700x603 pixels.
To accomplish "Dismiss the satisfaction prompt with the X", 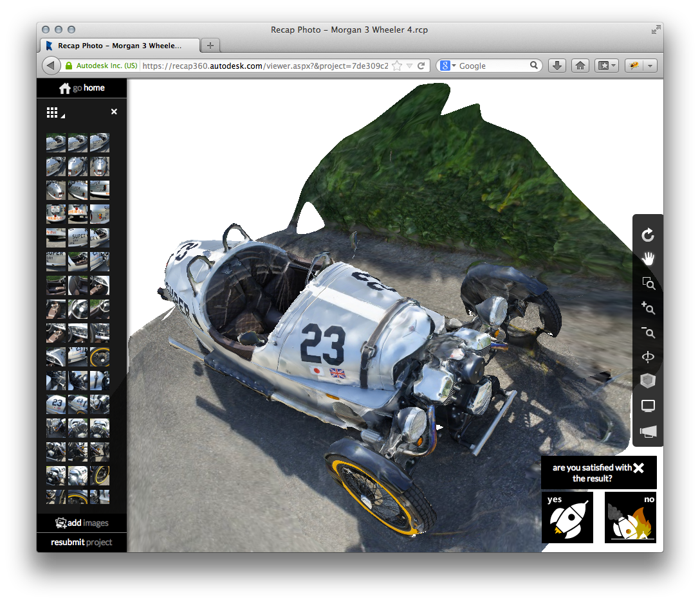I will 638,468.
